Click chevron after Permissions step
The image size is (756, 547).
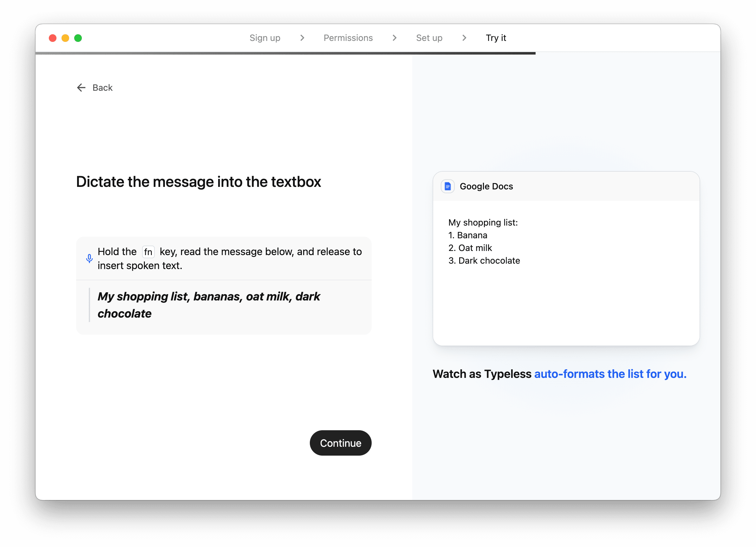coord(394,38)
